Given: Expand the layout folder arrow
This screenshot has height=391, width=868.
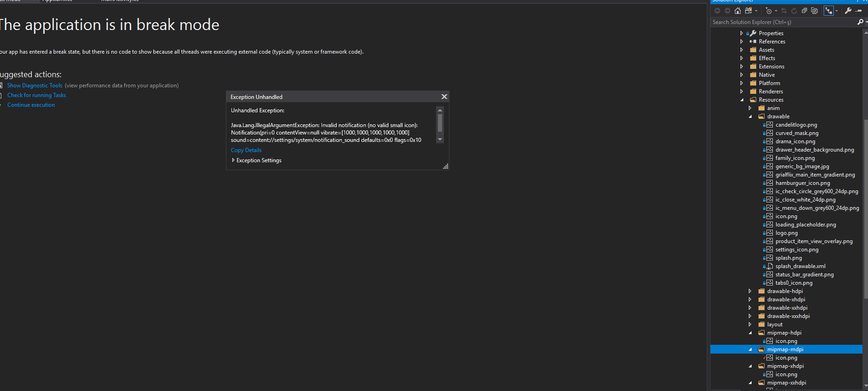Looking at the screenshot, I should click(x=750, y=324).
